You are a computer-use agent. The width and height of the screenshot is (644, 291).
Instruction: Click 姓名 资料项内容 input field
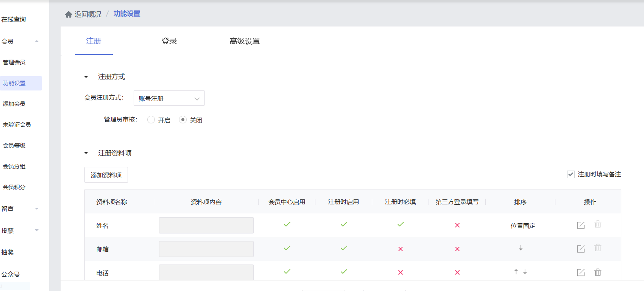click(206, 225)
